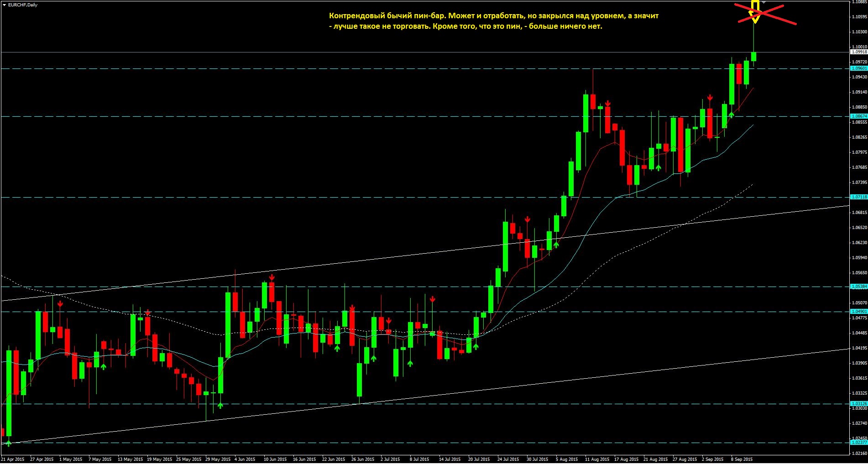
Task: Click the red down arrow near 1 May 2015
Action: [x=60, y=303]
